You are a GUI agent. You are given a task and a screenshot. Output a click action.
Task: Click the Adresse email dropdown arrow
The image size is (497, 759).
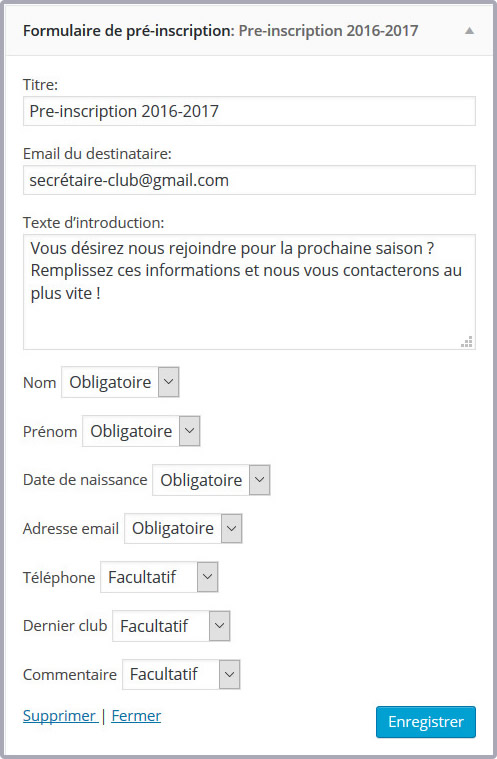pyautogui.click(x=231, y=528)
